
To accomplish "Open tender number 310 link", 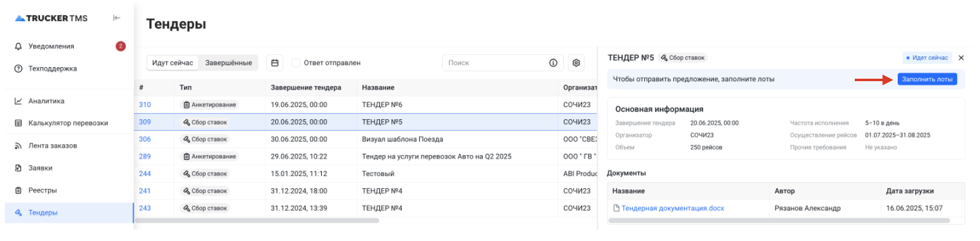I will (x=145, y=105).
